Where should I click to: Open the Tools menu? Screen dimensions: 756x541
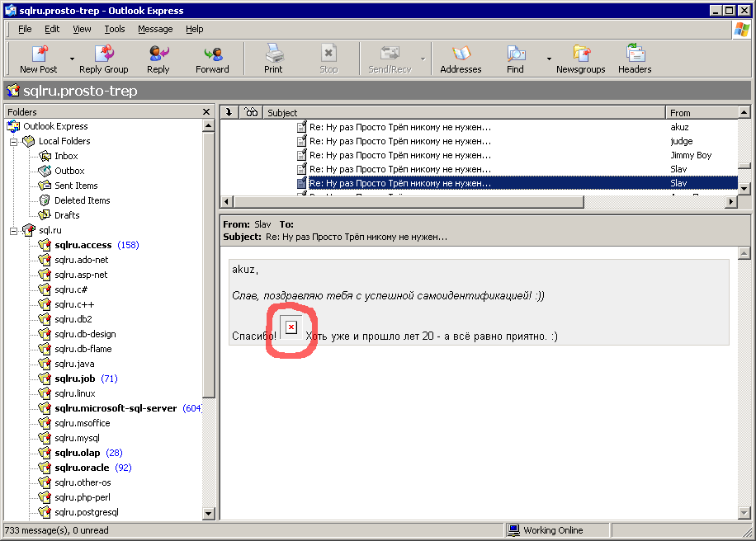[114, 29]
